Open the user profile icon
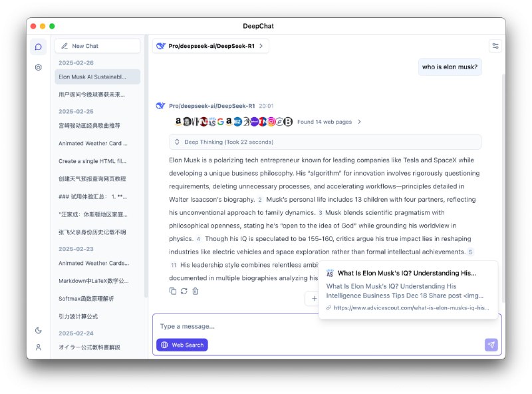The width and height of the screenshot is (532, 394). point(38,346)
